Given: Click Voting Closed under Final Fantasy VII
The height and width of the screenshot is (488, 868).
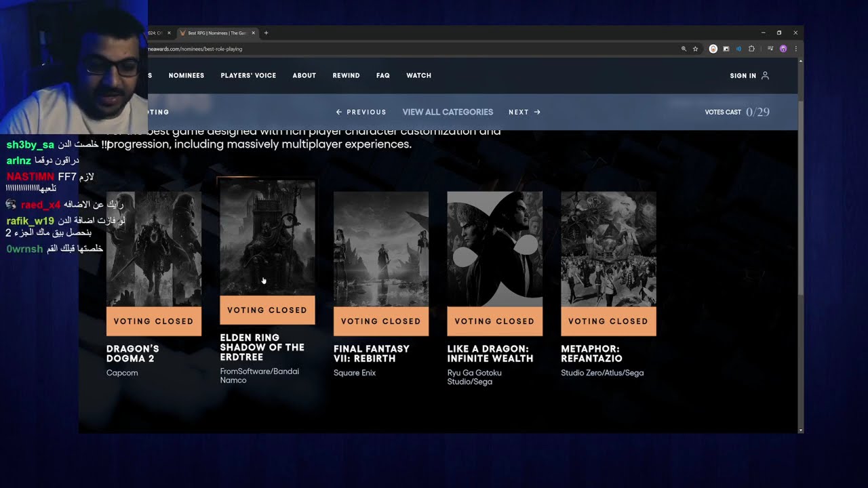Looking at the screenshot, I should 381,321.
